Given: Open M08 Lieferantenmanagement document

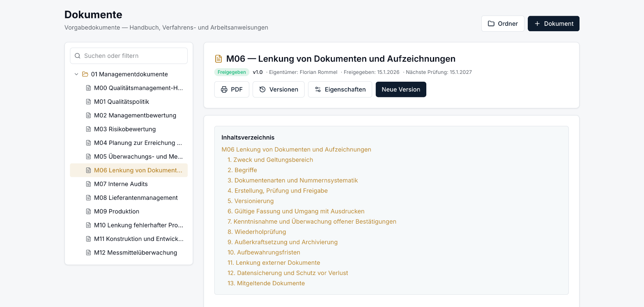Looking at the screenshot, I should pyautogui.click(x=129, y=198).
